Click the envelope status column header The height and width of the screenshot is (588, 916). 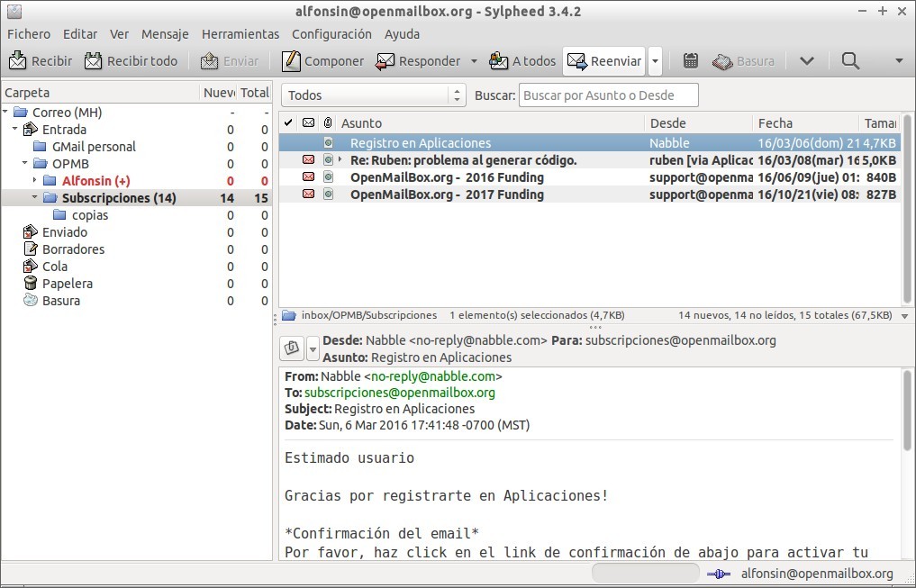308,122
